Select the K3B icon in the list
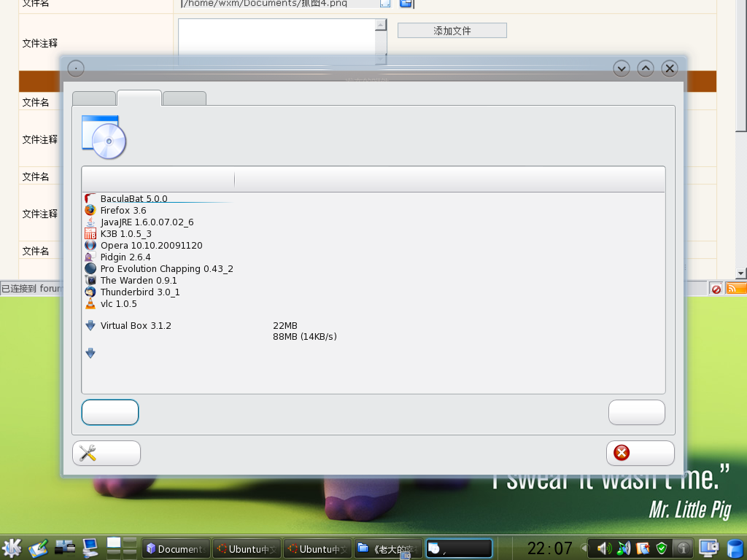The image size is (747, 560). [90, 233]
